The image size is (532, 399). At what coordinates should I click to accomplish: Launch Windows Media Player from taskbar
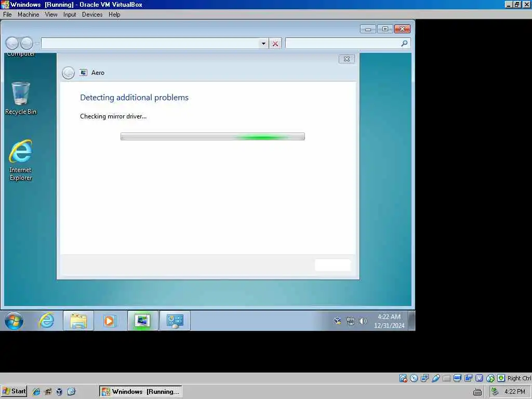[x=109, y=321]
